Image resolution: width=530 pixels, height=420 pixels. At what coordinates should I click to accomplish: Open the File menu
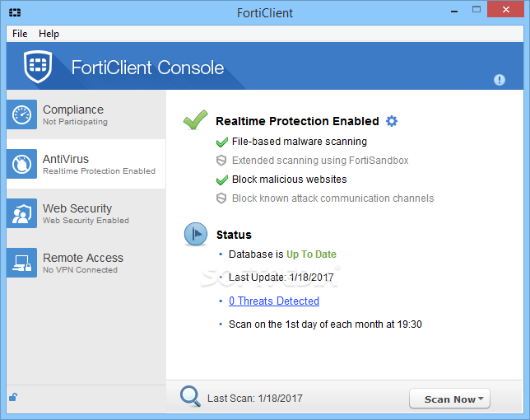(20, 34)
